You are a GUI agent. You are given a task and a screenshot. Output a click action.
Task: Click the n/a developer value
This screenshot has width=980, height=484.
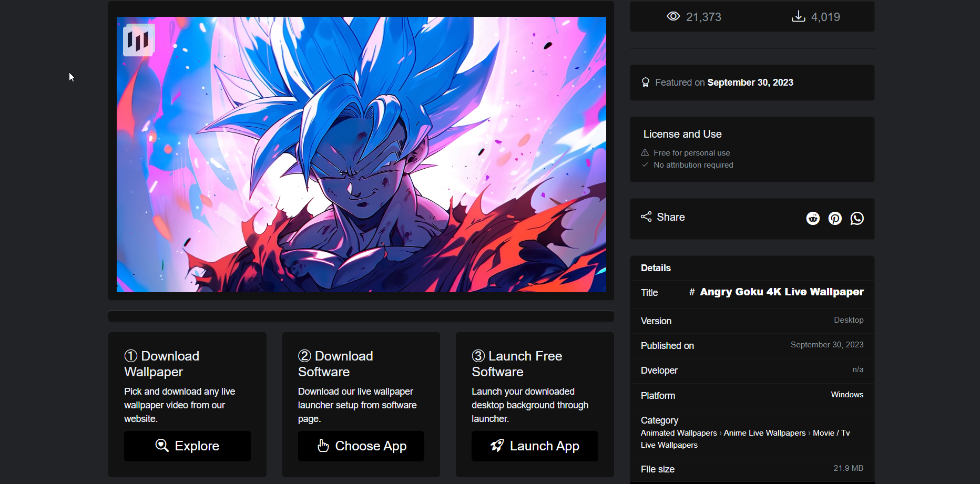[858, 369]
